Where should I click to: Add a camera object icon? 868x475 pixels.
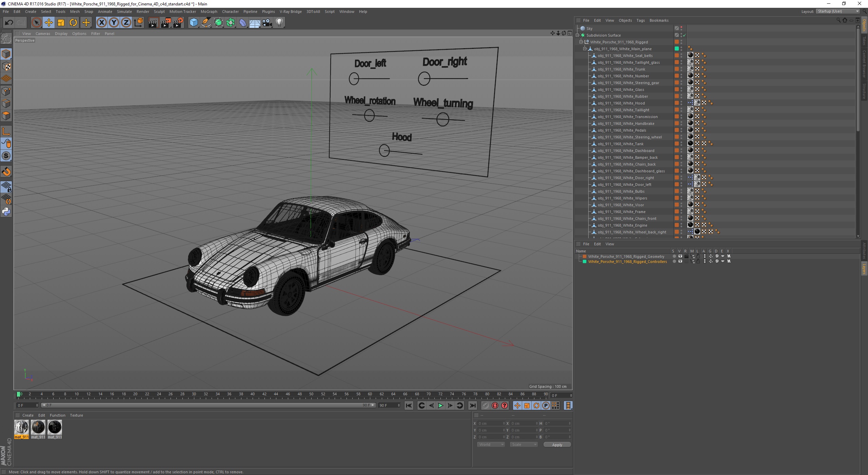coord(267,23)
